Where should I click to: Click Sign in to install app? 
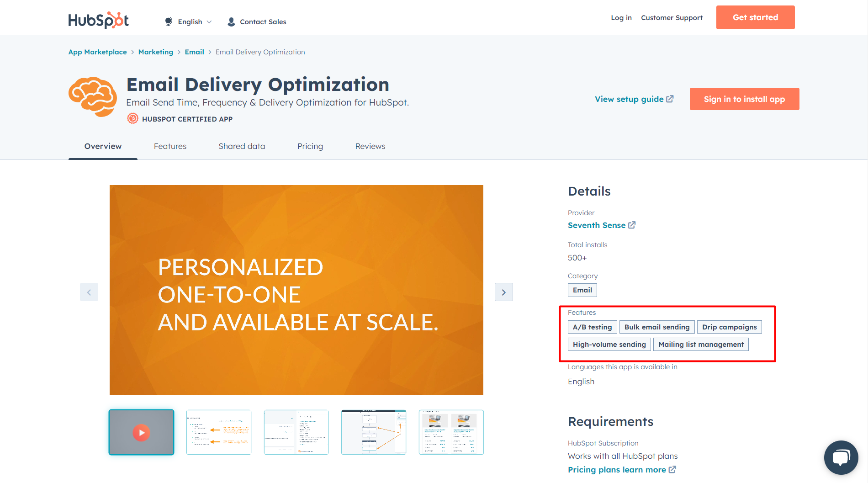[744, 99]
